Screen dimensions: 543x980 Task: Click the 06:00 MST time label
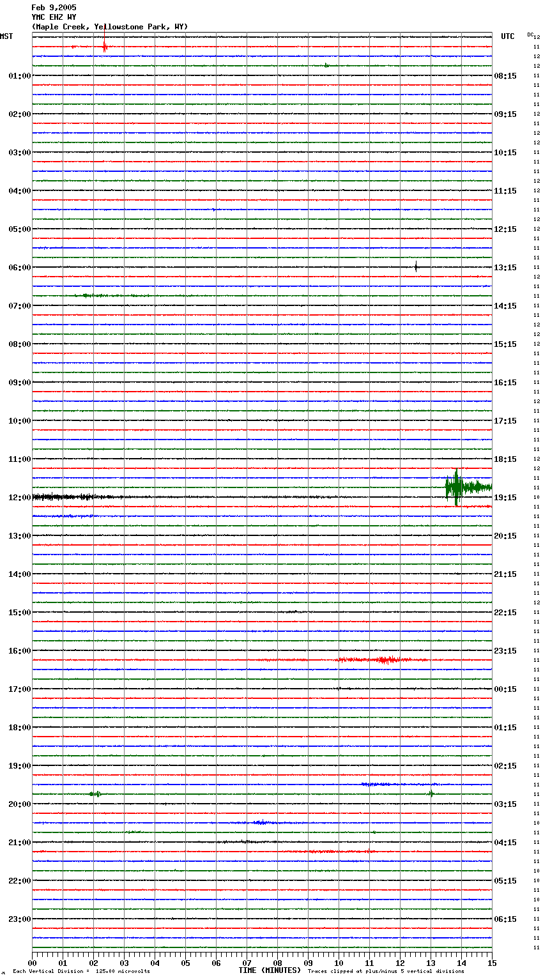20,268
